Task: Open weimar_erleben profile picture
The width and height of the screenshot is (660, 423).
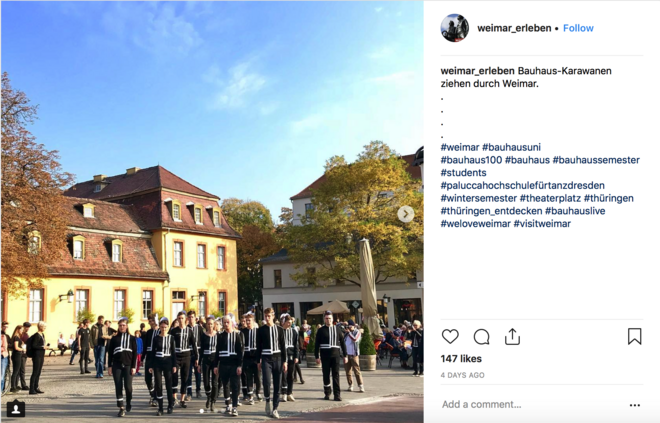Action: tap(455, 28)
